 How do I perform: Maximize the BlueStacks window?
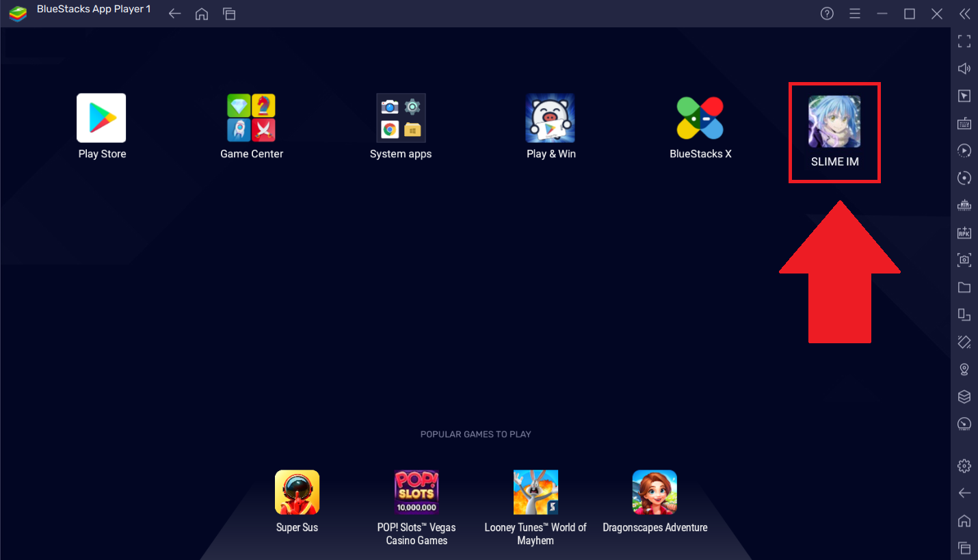pos(910,14)
